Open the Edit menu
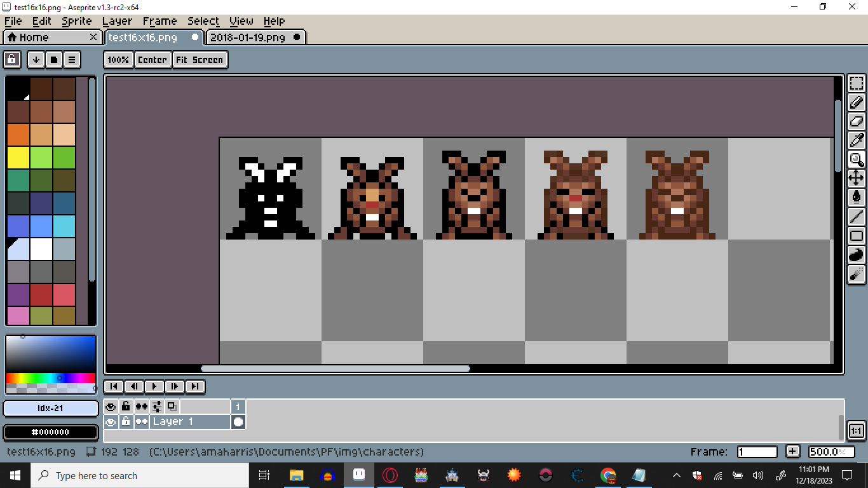The height and width of the screenshot is (488, 868). pos(42,21)
